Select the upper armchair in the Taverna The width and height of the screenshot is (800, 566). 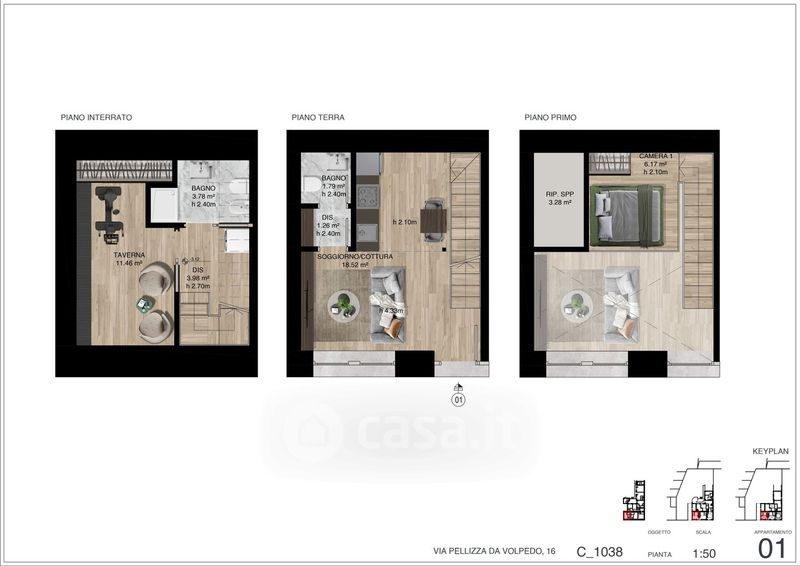[x=156, y=280]
